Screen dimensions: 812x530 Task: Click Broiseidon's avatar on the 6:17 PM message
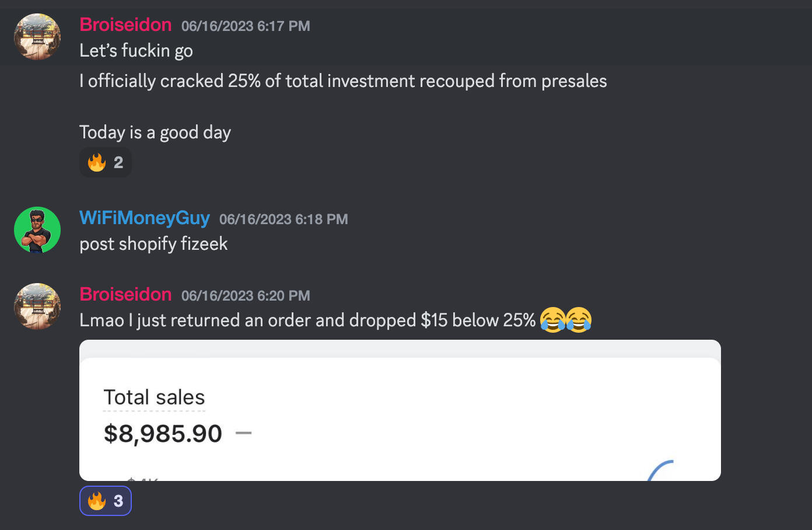[37, 37]
